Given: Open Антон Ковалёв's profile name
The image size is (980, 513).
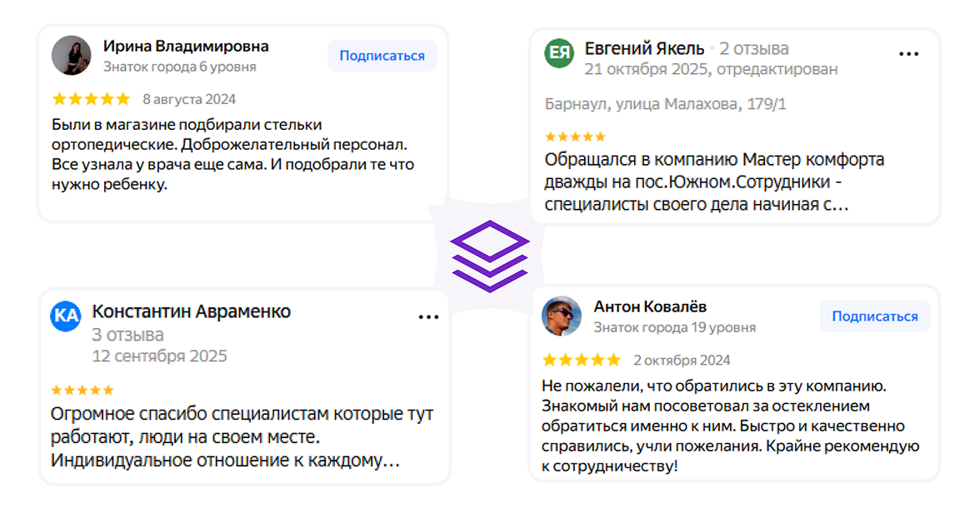Looking at the screenshot, I should tap(650, 306).
